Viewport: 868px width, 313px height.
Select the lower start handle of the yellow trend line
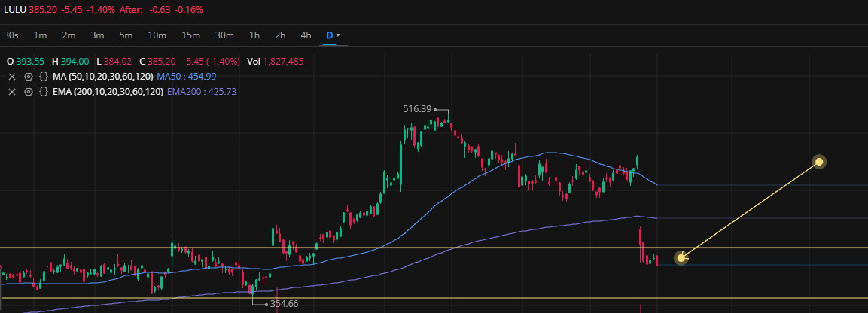[x=681, y=258]
